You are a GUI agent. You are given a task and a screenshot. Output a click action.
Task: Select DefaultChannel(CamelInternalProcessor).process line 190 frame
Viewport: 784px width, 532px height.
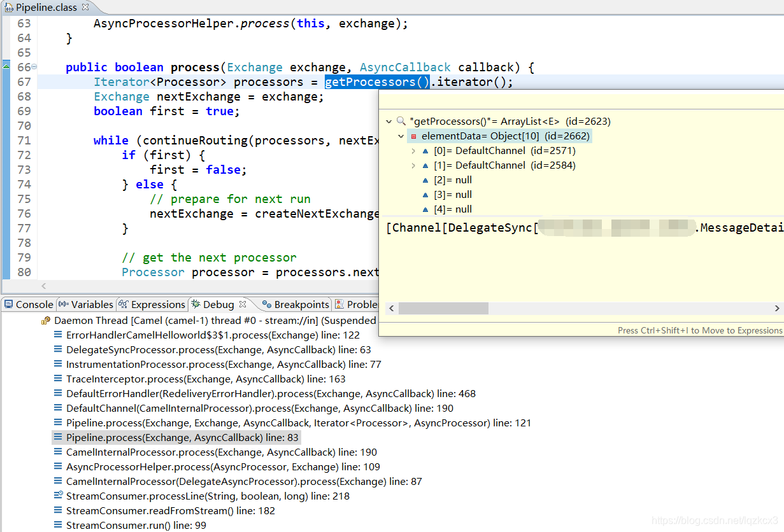(x=260, y=409)
